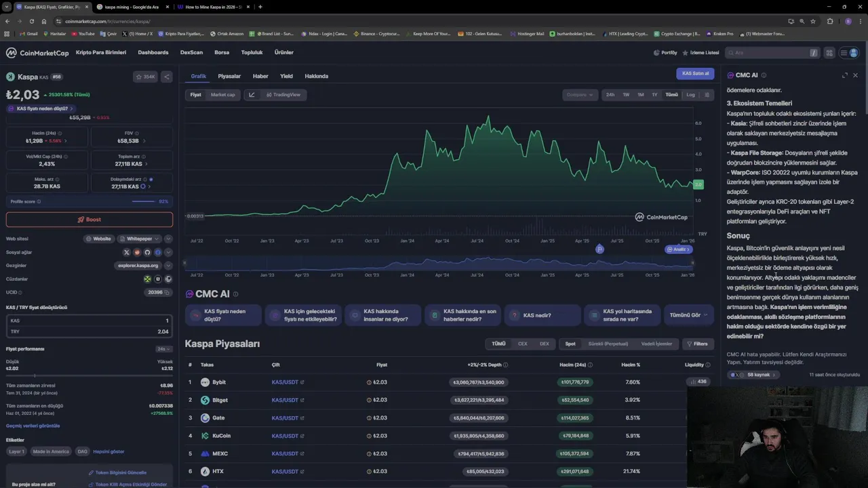Select Market cap chart mode
Image resolution: width=868 pixels, height=488 pixels.
223,95
